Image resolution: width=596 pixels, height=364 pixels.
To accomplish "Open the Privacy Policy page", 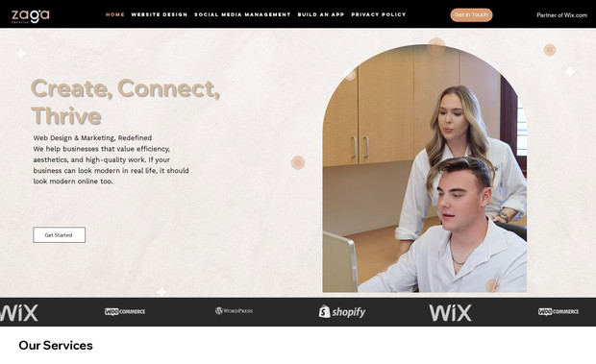I will [x=379, y=14].
